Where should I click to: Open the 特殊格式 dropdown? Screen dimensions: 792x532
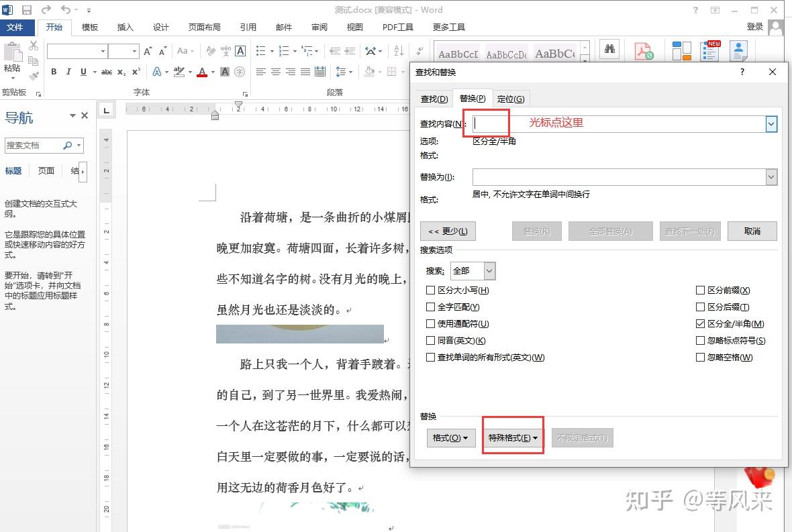pos(512,437)
